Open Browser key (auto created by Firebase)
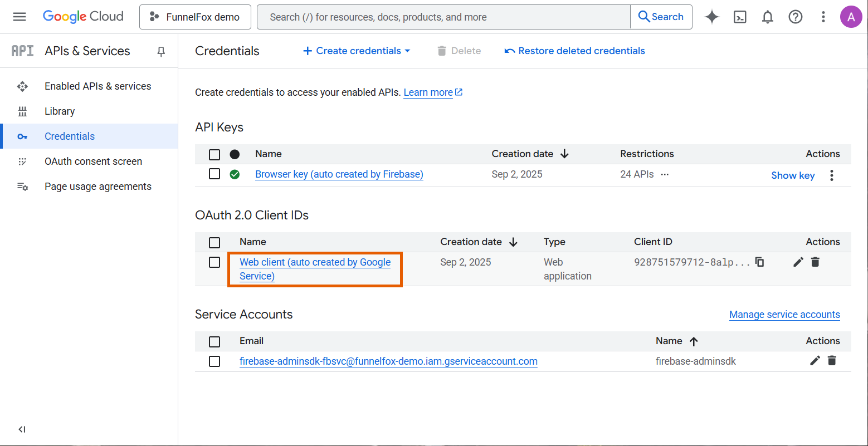This screenshot has width=868, height=446. (339, 174)
